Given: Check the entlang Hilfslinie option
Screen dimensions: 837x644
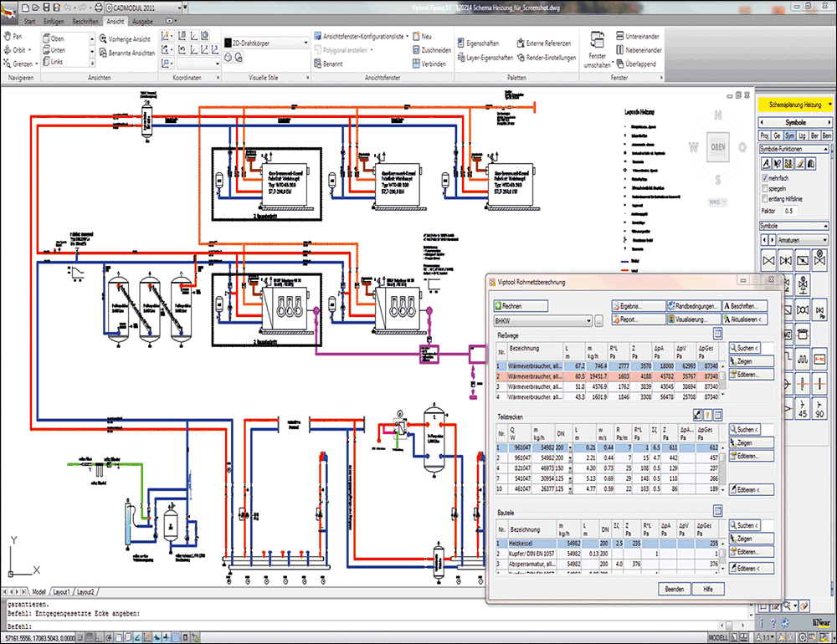Looking at the screenshot, I should pos(763,199).
